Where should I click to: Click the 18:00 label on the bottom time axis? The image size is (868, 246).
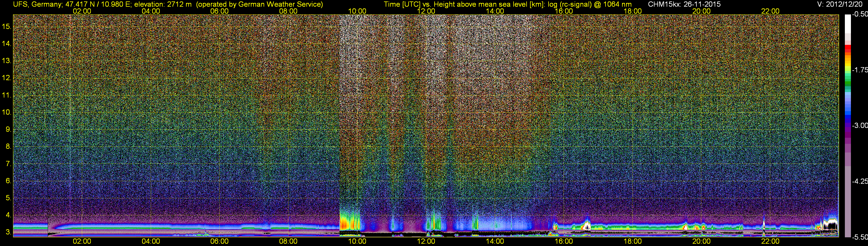click(632, 241)
